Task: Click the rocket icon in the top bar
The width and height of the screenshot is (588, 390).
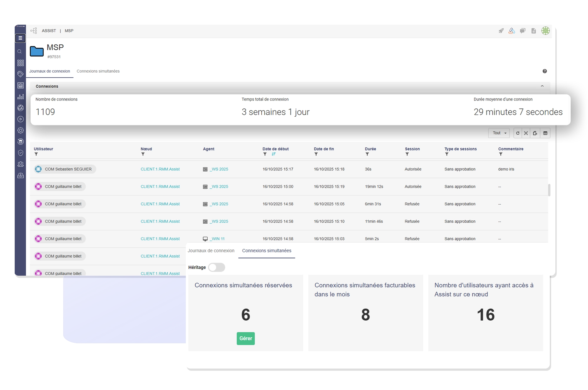Action: (x=501, y=31)
